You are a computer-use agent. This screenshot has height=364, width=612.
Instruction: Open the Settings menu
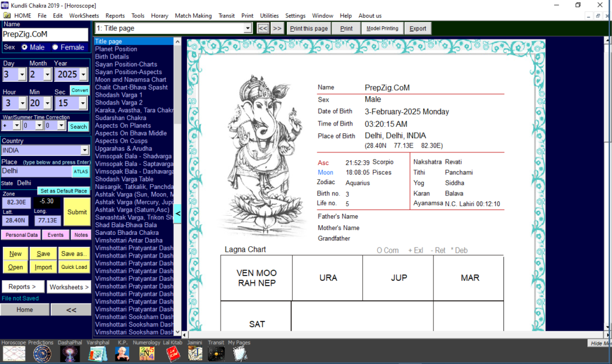tap(295, 16)
